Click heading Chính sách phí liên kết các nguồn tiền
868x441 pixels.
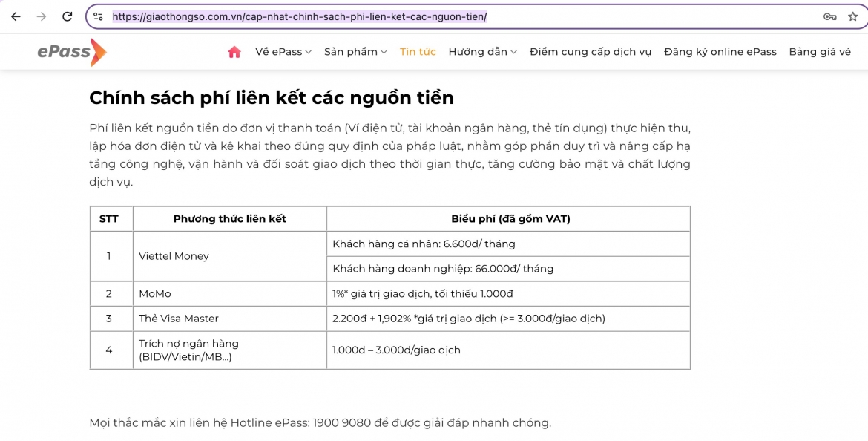272,97
